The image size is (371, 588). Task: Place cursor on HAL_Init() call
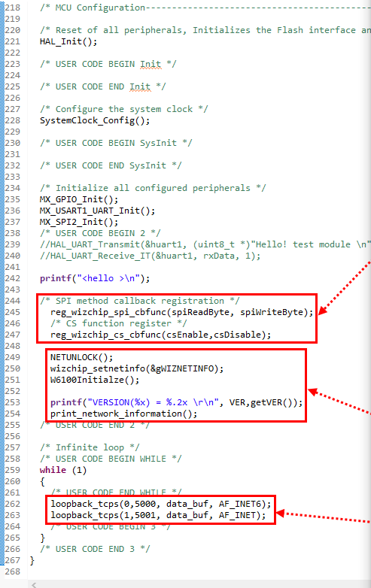point(68,41)
